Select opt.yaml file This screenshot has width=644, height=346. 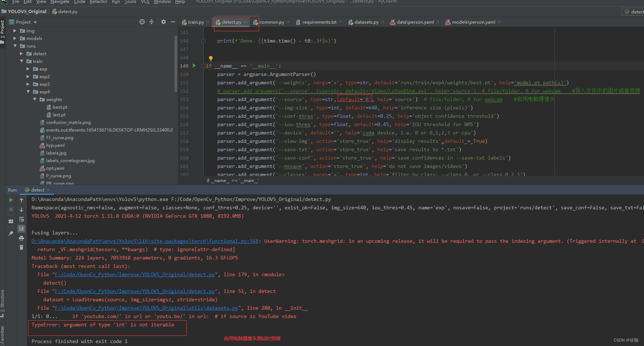click(55, 168)
